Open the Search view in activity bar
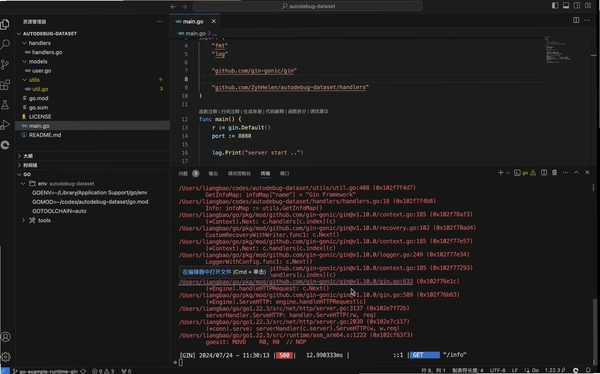600x374 pixels. pos(5,44)
